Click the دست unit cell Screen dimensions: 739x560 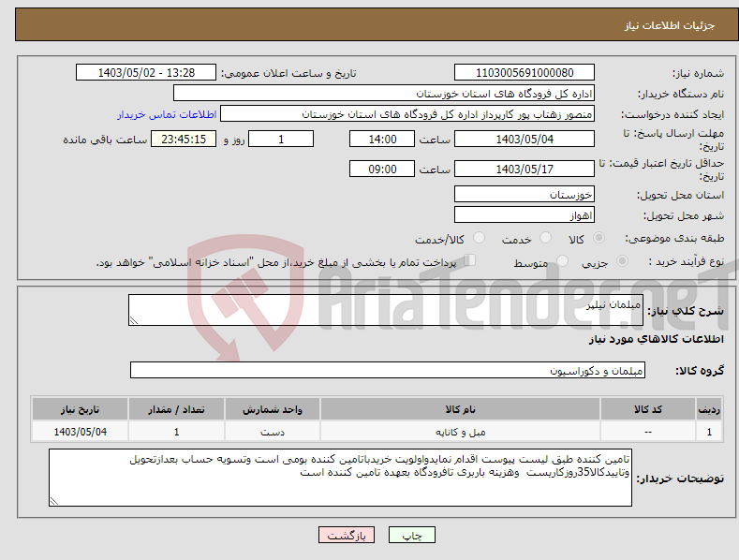(x=273, y=432)
